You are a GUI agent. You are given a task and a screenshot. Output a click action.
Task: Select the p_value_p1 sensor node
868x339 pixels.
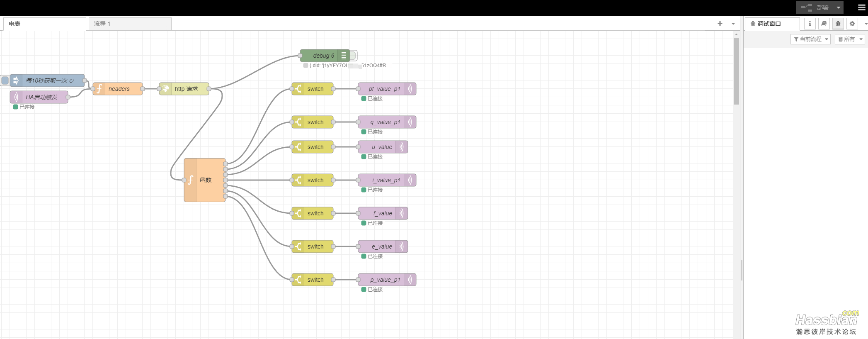point(387,280)
